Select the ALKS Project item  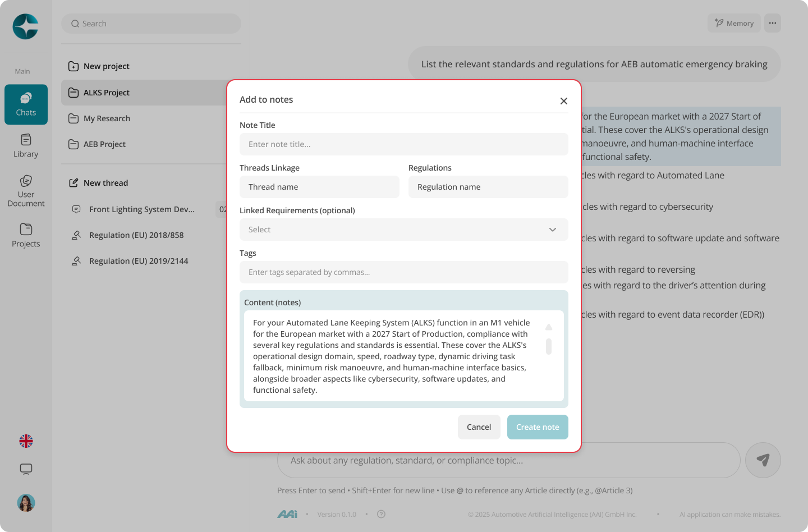pyautogui.click(x=144, y=93)
